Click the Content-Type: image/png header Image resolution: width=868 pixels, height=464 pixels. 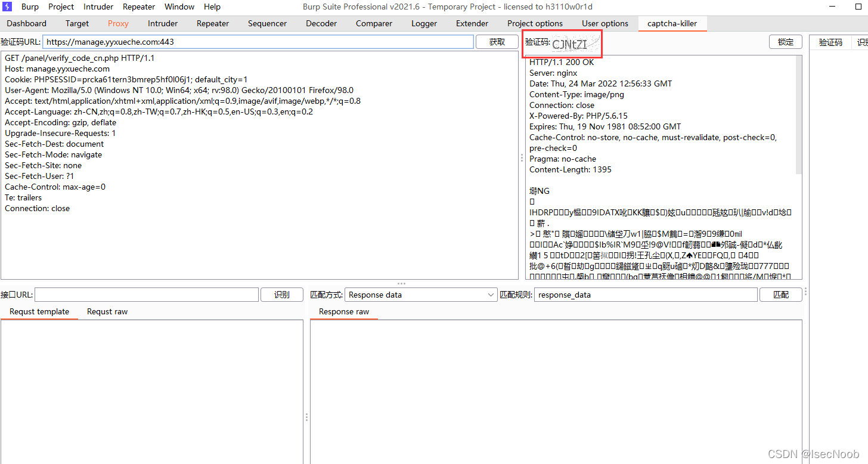[576, 94]
